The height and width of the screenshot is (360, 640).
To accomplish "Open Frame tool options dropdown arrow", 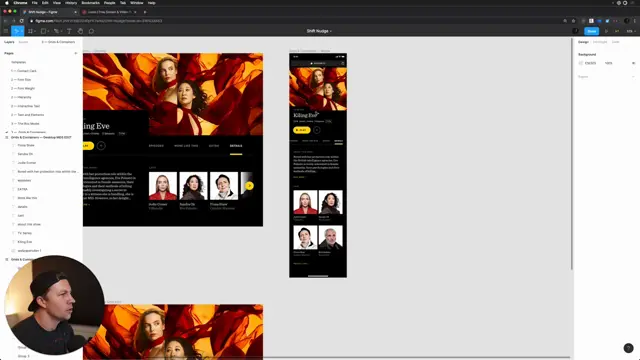I will coord(35,31).
